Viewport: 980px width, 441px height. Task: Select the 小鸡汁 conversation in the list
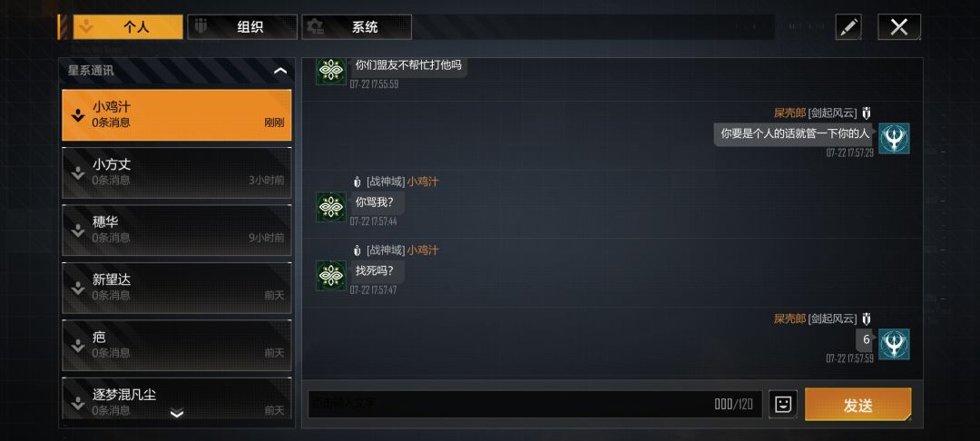(177, 115)
